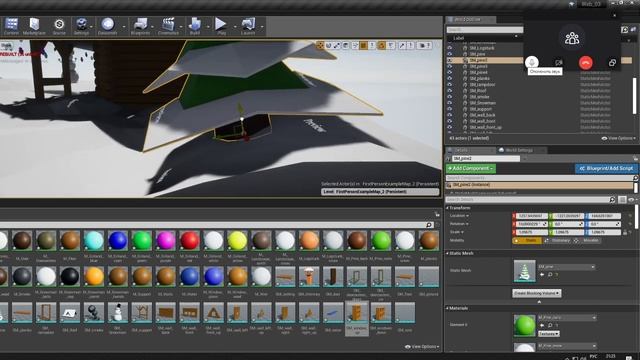Image resolution: width=640 pixels, height=360 pixels.
Task: Select the World Outliner tab
Action: pyautogui.click(x=470, y=20)
